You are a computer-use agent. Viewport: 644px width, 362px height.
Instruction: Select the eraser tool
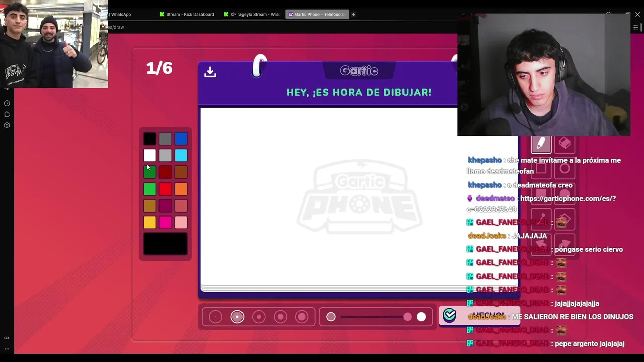coord(565,144)
